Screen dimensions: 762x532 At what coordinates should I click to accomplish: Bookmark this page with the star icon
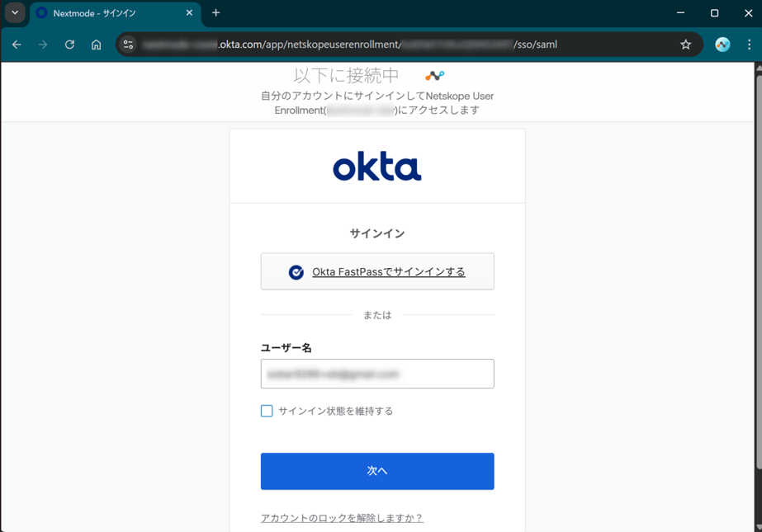pyautogui.click(x=685, y=45)
